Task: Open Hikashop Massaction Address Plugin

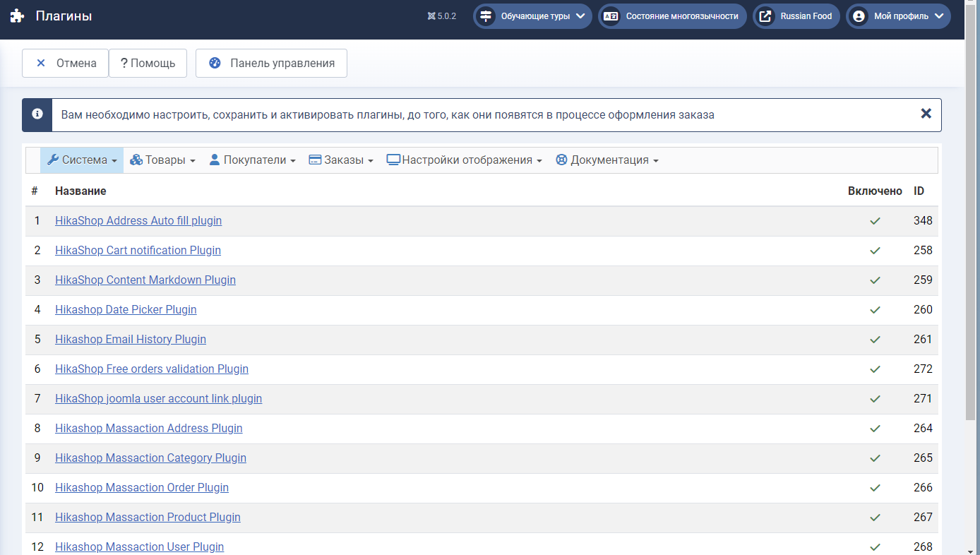Action: 149,429
